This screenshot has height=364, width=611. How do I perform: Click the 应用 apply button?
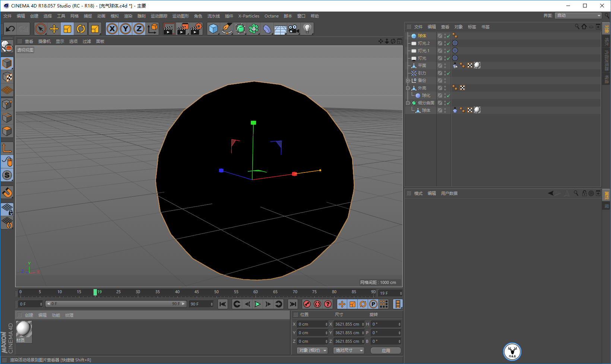click(386, 351)
